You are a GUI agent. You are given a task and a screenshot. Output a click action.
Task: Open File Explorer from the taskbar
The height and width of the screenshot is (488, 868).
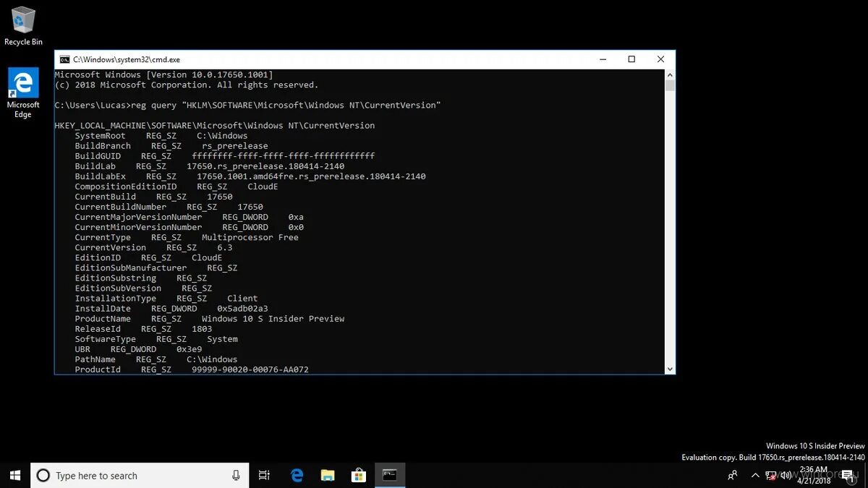[x=328, y=475]
